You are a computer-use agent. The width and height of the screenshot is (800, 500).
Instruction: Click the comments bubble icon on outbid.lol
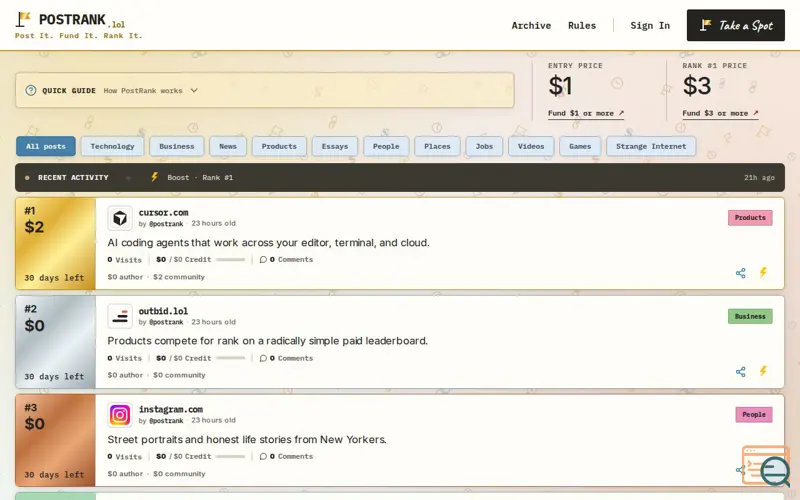[263, 358]
